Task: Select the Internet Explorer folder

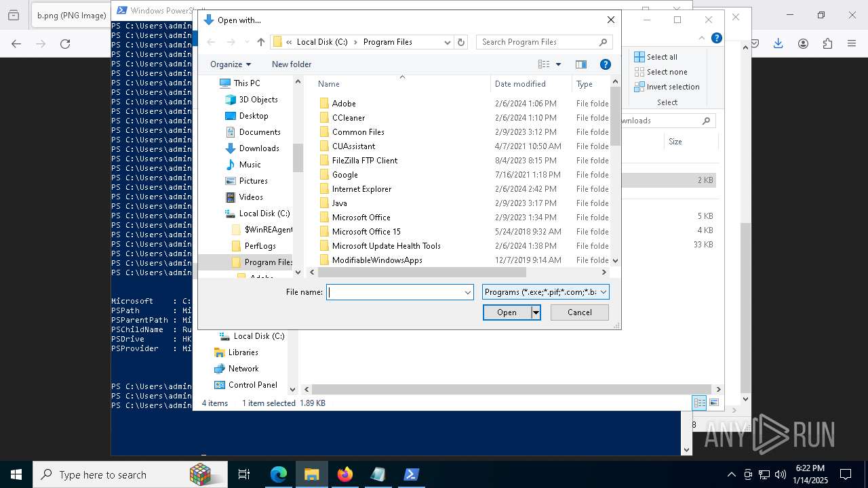Action: click(x=361, y=189)
